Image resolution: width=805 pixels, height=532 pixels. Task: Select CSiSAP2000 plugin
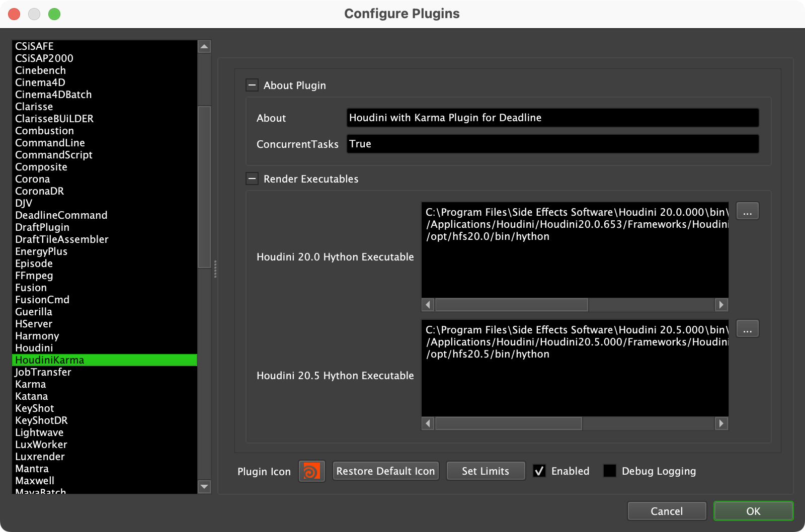(x=105, y=58)
